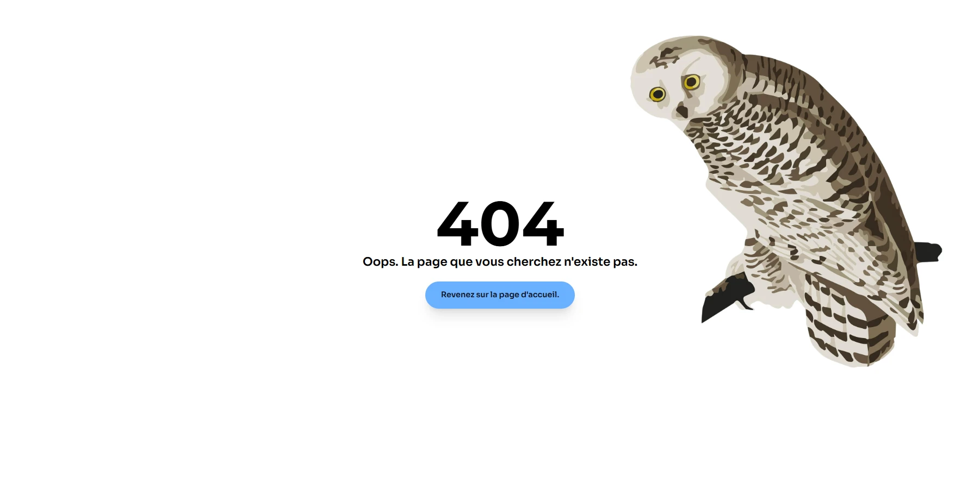Click the "Revenez sur la page d'accueil." button
980x482 pixels.
click(500, 295)
